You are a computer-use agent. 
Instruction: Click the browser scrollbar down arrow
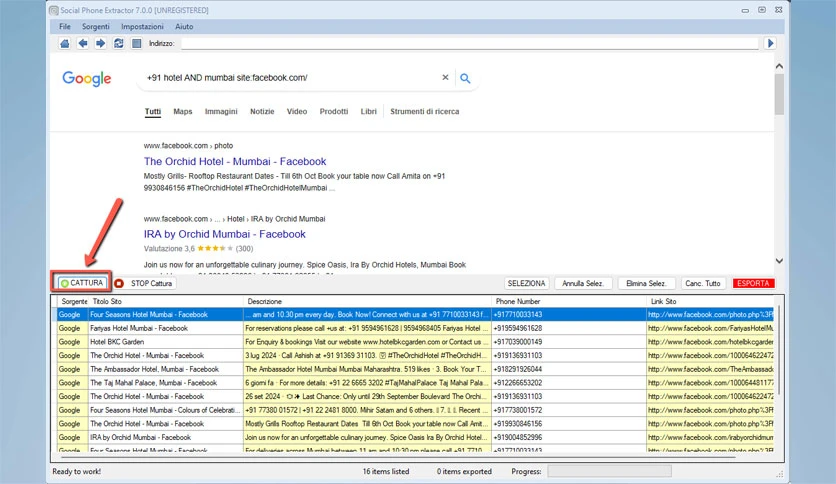tap(779, 261)
